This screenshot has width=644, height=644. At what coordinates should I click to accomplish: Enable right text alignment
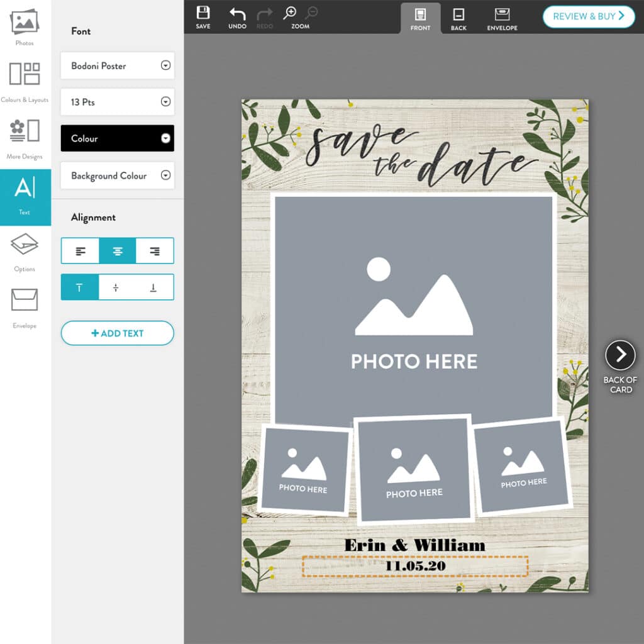155,250
